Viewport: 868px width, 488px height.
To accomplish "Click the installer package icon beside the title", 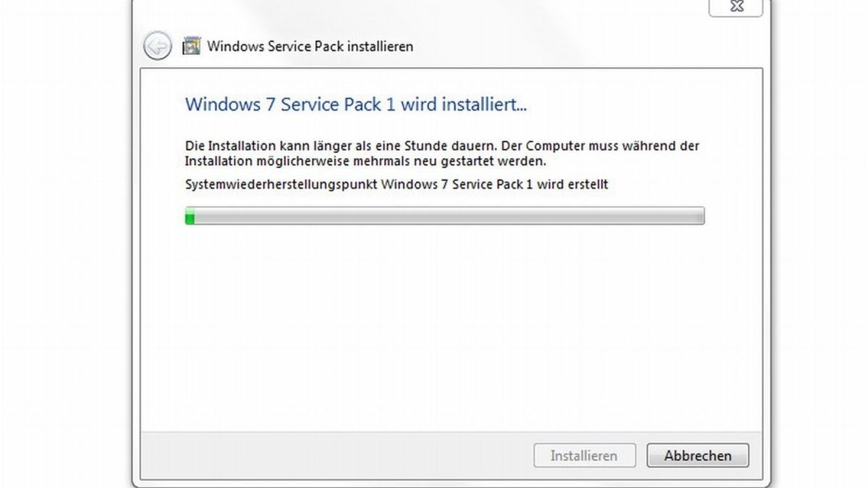I will click(191, 46).
